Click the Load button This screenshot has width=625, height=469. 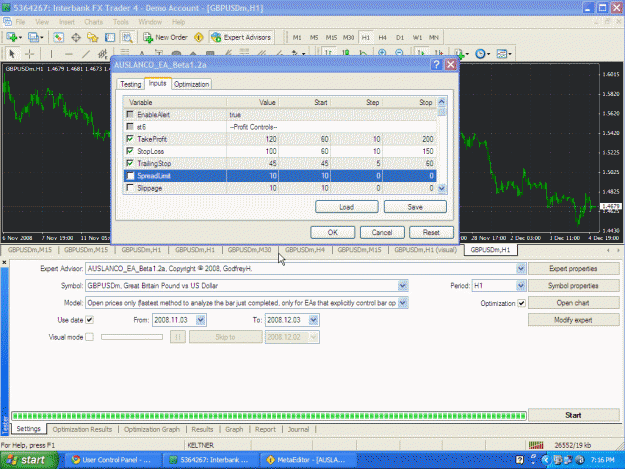346,207
